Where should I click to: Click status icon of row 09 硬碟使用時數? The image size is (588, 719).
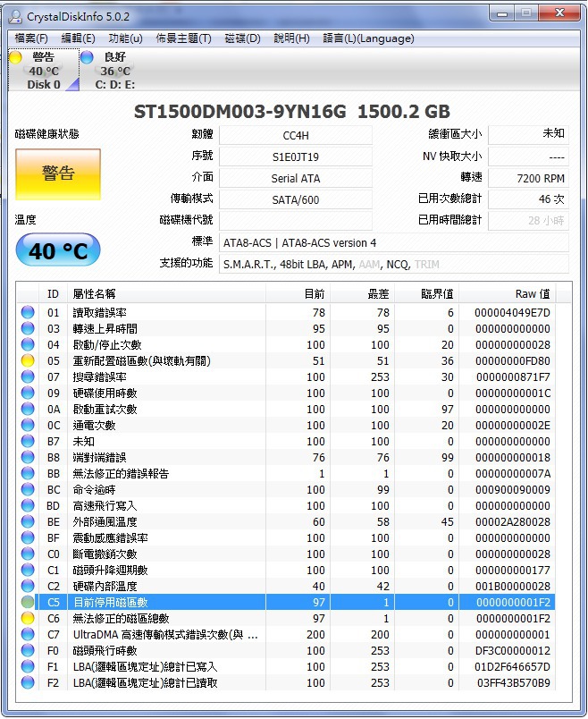pos(28,393)
